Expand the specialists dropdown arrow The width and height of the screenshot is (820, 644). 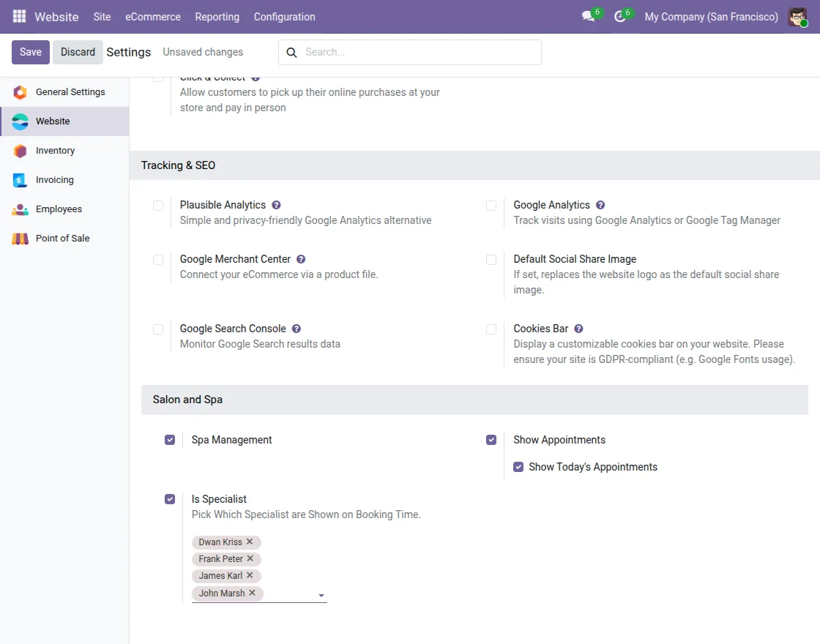tap(321, 595)
